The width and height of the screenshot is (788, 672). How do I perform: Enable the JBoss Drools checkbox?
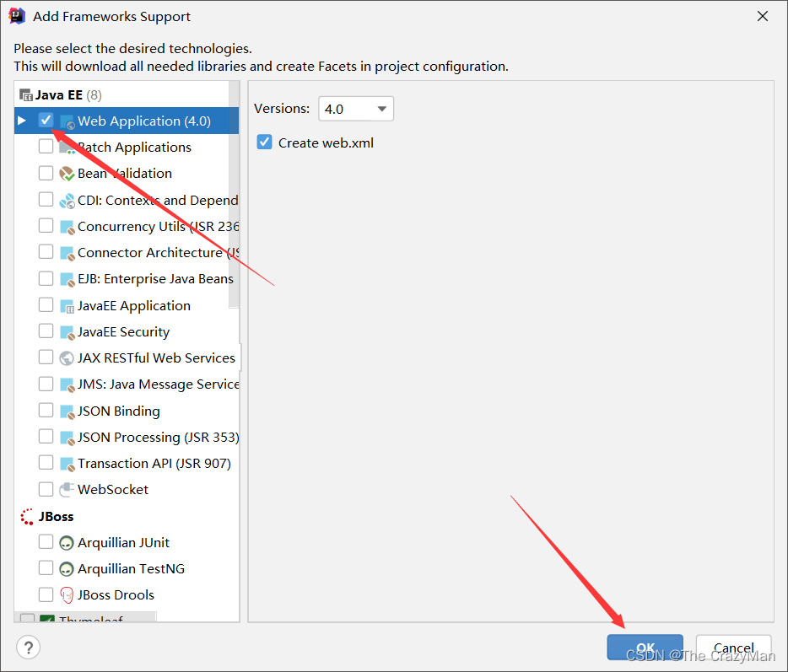46,594
